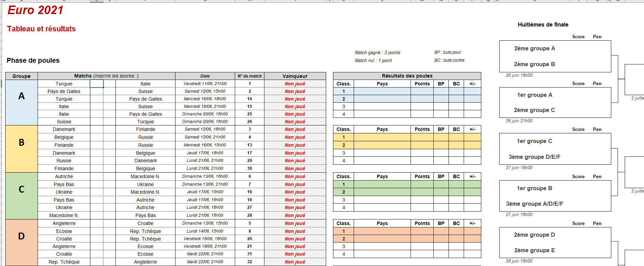Select "Match gagné : 3 points" note
This screenshot has width=644, height=266.
point(378,52)
